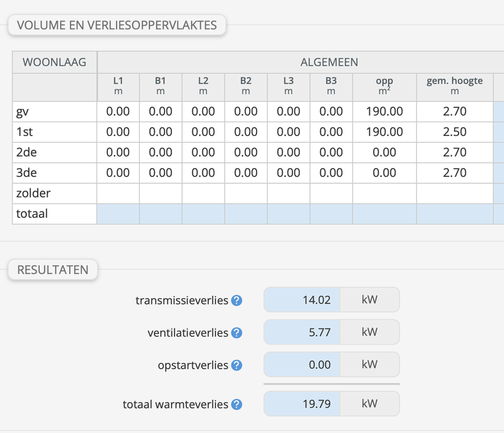This screenshot has height=433, width=504.
Task: Select the ventilatieverlies result field showing 5.77
Action: 303,332
